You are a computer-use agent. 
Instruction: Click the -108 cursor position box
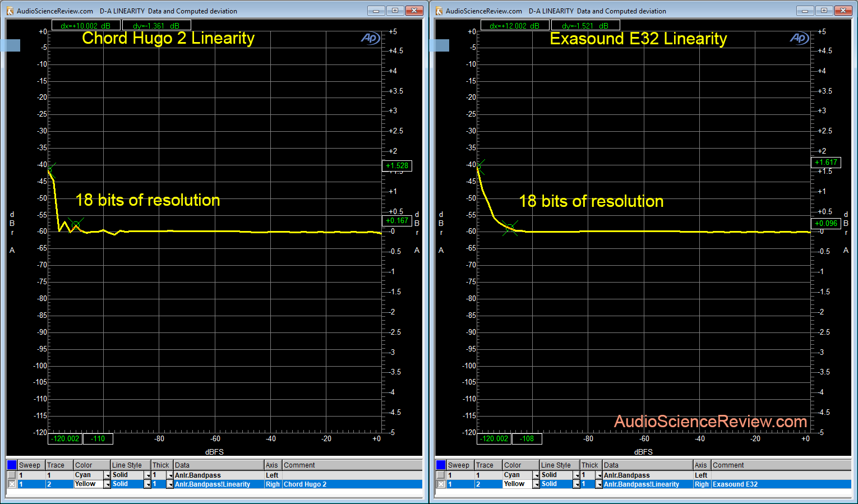pyautogui.click(x=527, y=439)
